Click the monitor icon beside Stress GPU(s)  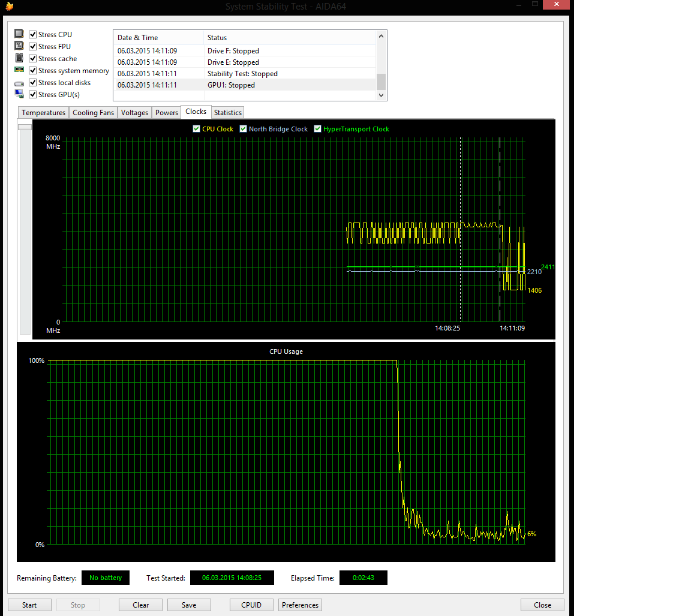(x=19, y=94)
